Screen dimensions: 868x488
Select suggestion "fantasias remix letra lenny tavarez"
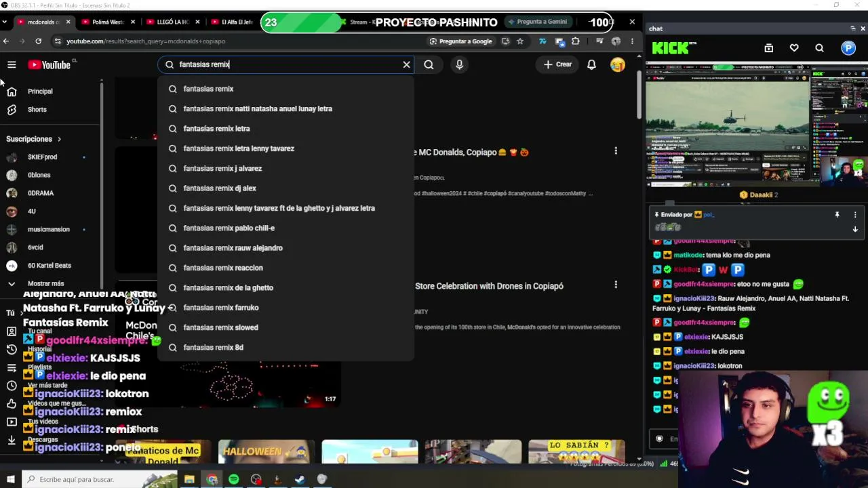click(x=285, y=148)
